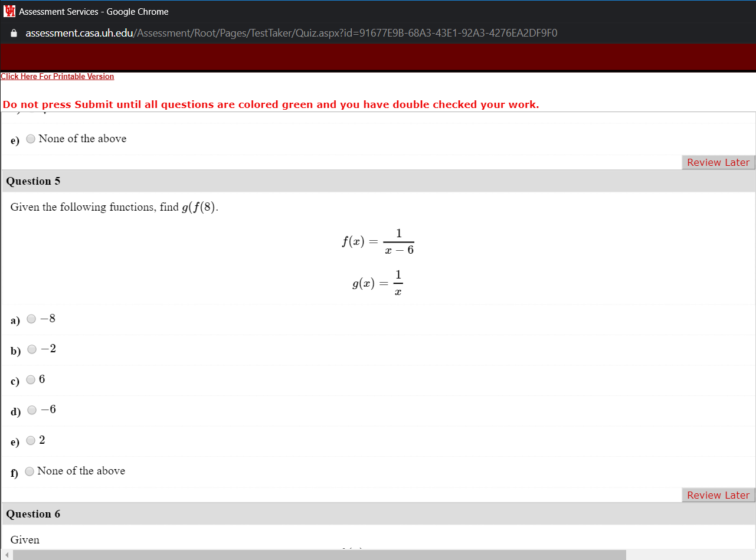The height and width of the screenshot is (560, 756).
Task: Pick answer c) 6 for Question 5
Action: coord(30,379)
